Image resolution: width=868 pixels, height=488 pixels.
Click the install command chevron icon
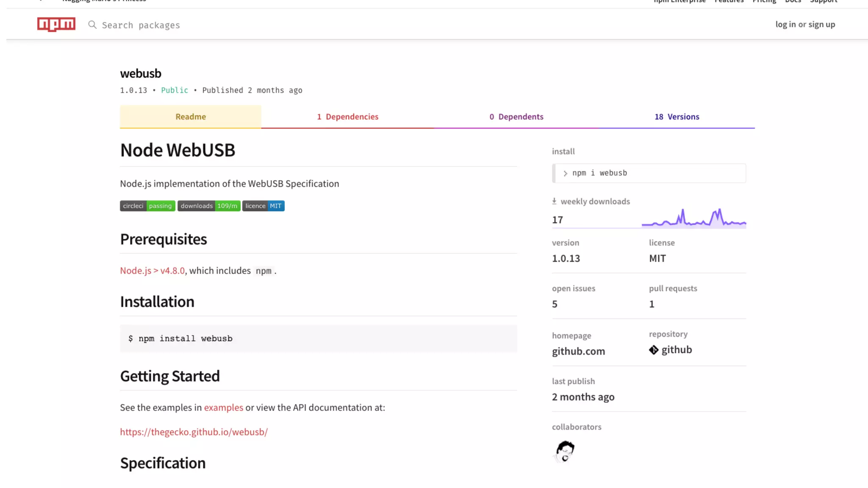coord(565,173)
